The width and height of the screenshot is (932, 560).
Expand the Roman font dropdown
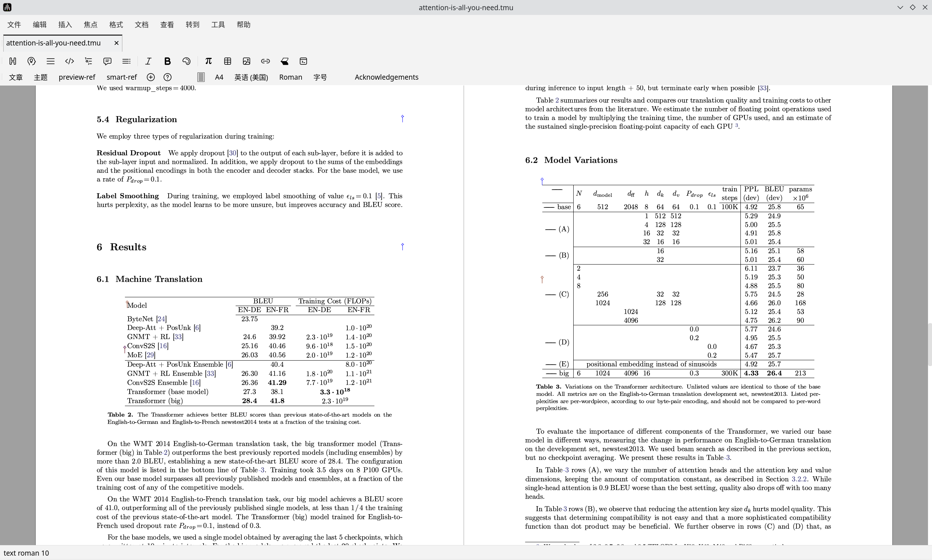[x=290, y=78]
